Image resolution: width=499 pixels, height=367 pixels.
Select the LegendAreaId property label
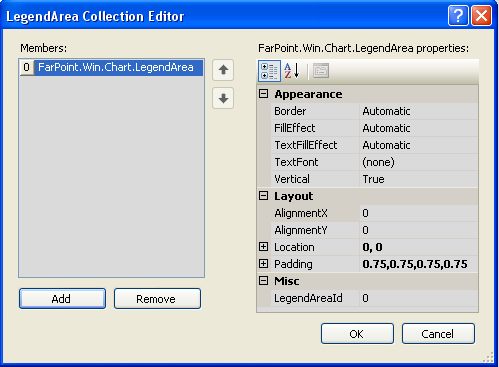point(308,298)
